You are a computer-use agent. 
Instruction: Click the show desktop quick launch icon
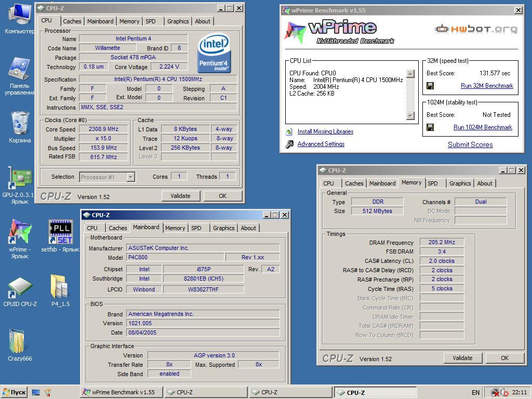(36, 393)
